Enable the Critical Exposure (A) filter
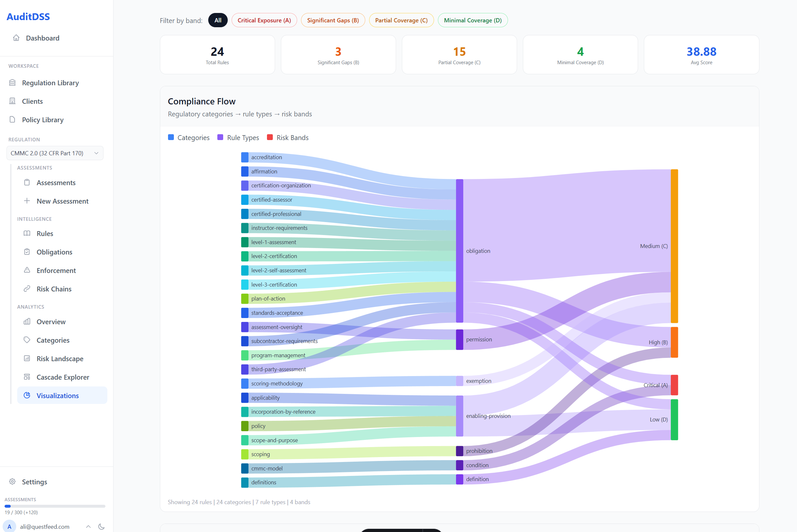Image resolution: width=797 pixels, height=532 pixels. 264,20
